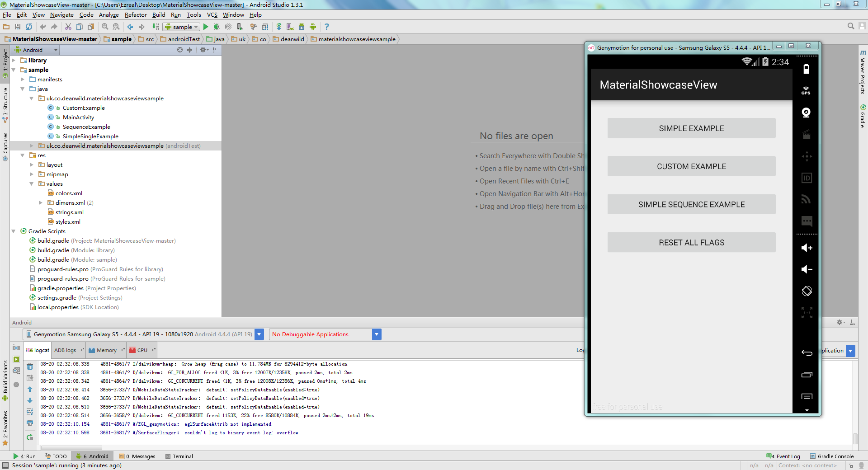Collapse the sample module node
Viewport: 868px width, 470px height.
click(14, 70)
